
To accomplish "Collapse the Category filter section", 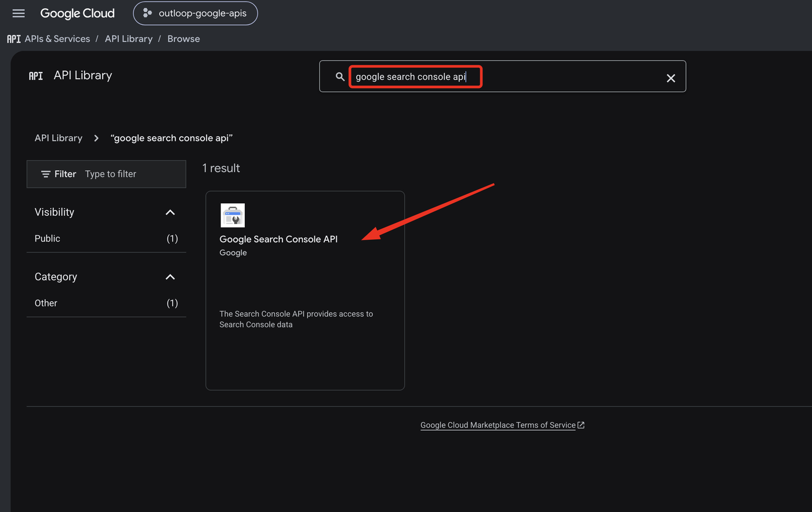I will 170,277.
